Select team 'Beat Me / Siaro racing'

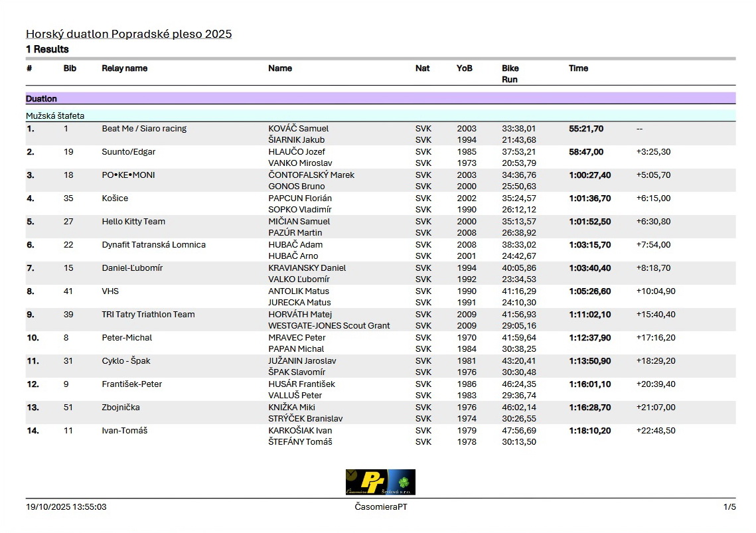144,129
